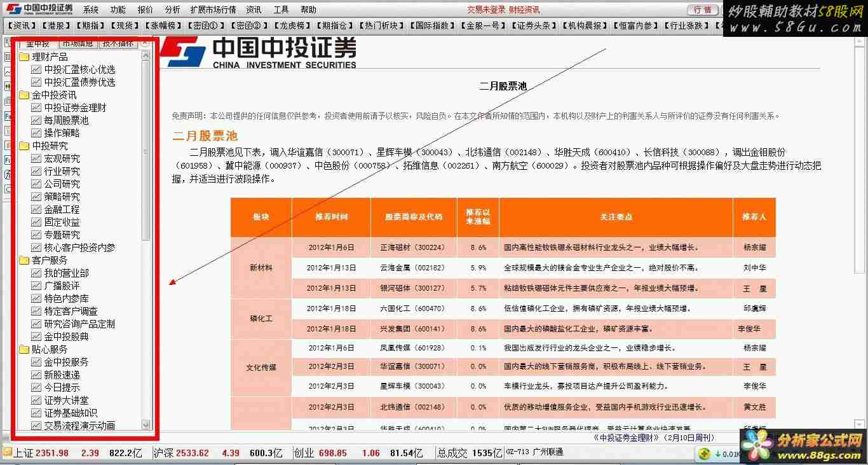868x465 pixels.
Task: Click chart icon beside 广播股评
Action: [x=36, y=286]
